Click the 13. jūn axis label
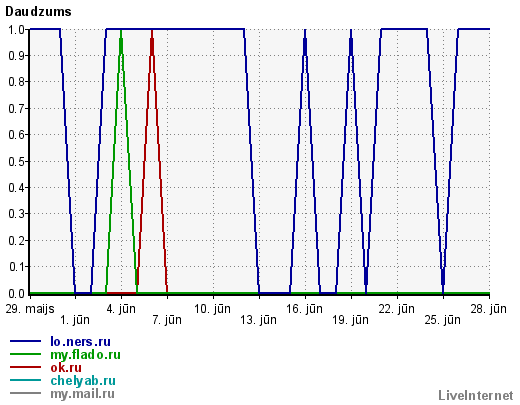The width and height of the screenshot is (520, 405). 259,320
